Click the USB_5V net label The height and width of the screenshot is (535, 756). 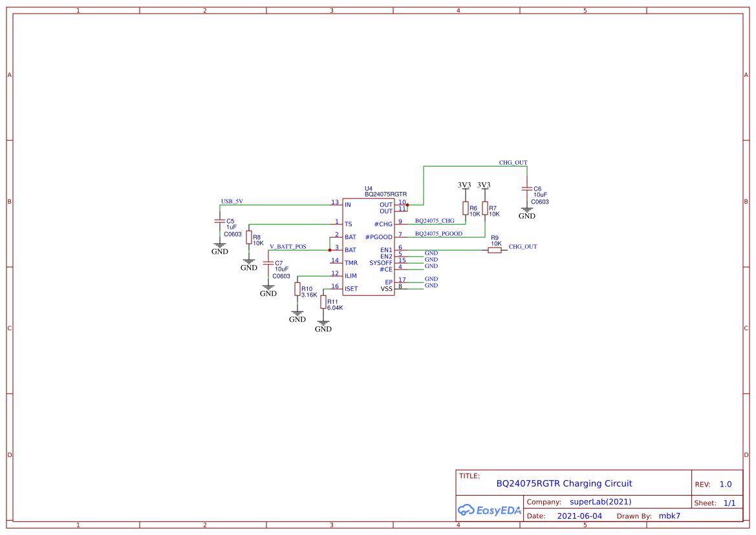232,202
